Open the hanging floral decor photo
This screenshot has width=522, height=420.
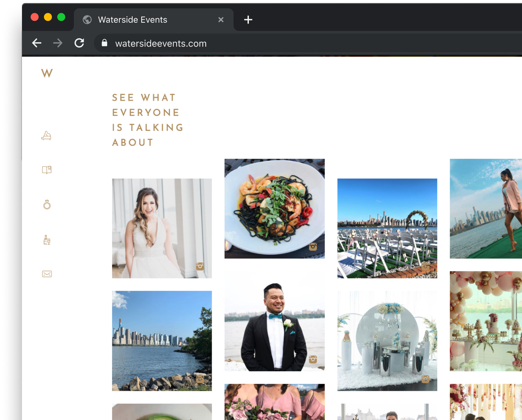pos(486,402)
